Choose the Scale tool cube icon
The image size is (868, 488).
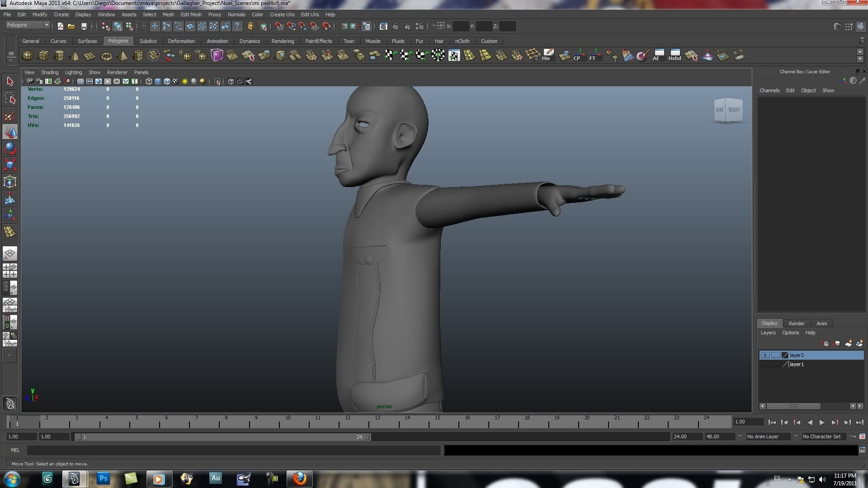click(10, 165)
